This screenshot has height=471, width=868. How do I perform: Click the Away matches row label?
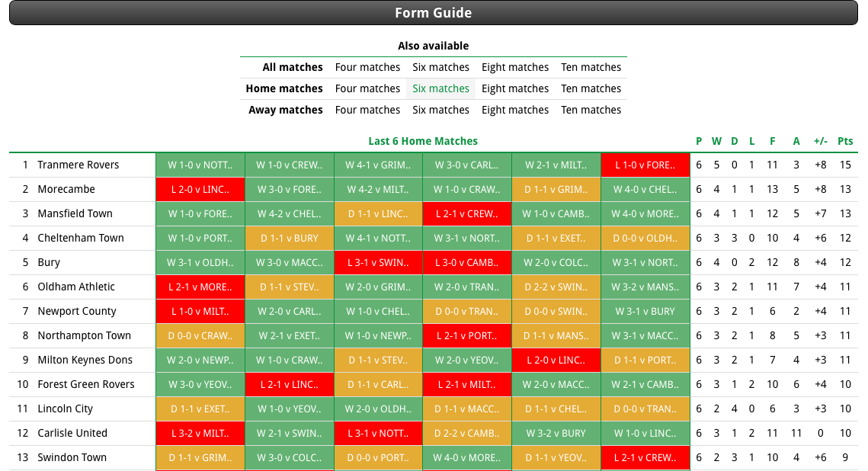pyautogui.click(x=286, y=111)
